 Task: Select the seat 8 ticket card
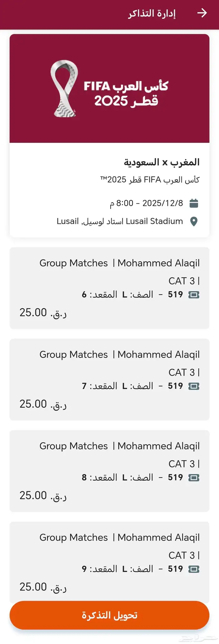tap(109, 471)
